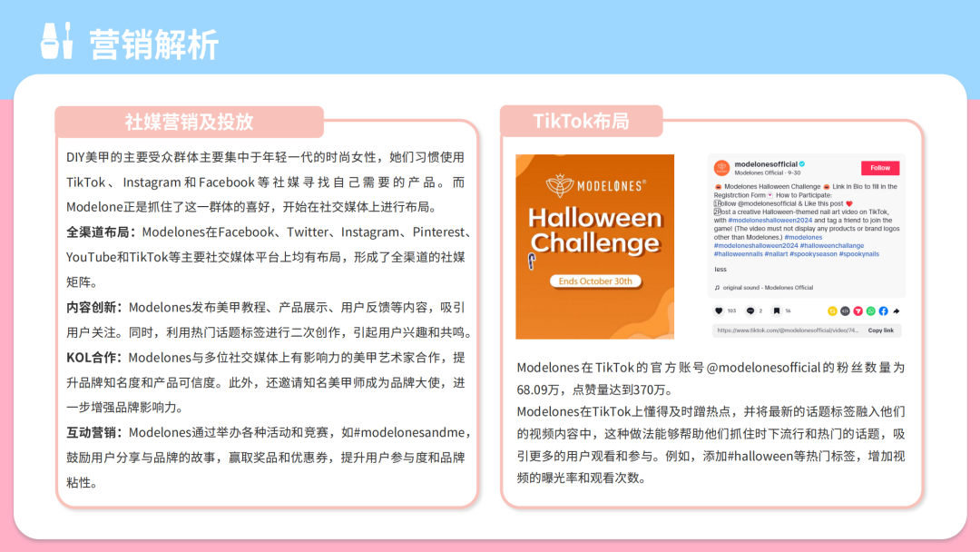Click the #halloweenchallange hashtag

(x=832, y=246)
